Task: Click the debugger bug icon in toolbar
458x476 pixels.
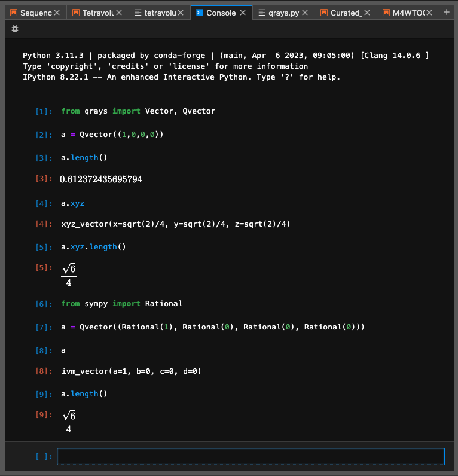Action: pyautogui.click(x=15, y=29)
